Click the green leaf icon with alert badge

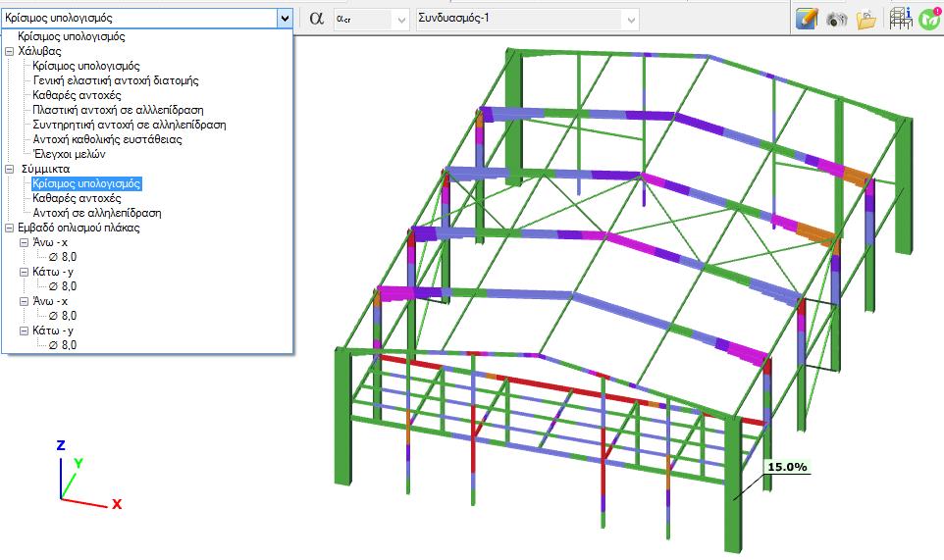(x=929, y=19)
